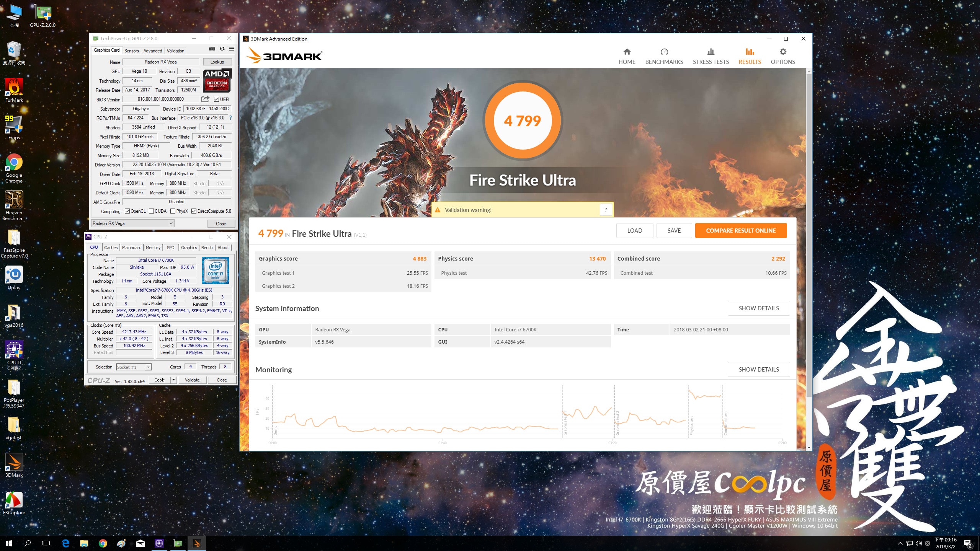
Task: Click the LOAD result button
Action: pos(635,231)
